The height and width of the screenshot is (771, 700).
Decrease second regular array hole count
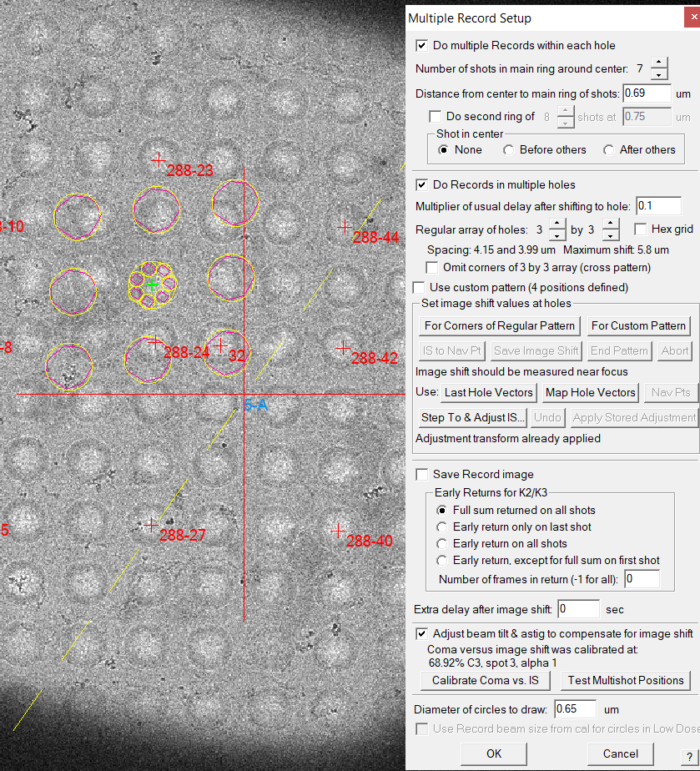(610, 235)
